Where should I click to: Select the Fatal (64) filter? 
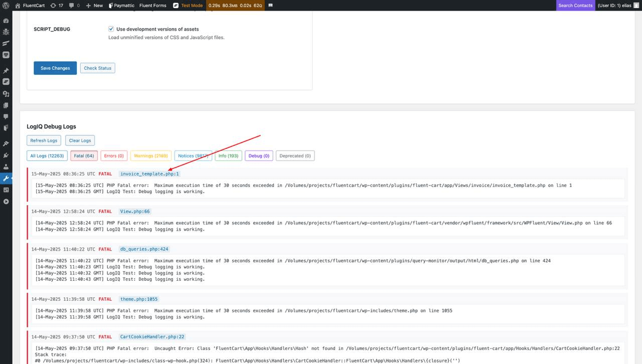click(x=84, y=156)
